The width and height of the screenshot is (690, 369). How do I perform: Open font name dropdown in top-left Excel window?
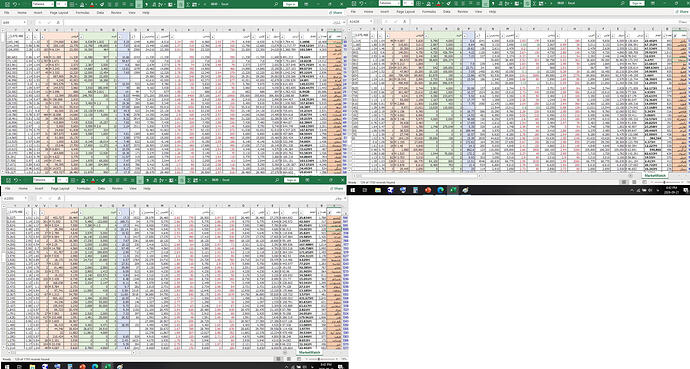click(52, 4)
